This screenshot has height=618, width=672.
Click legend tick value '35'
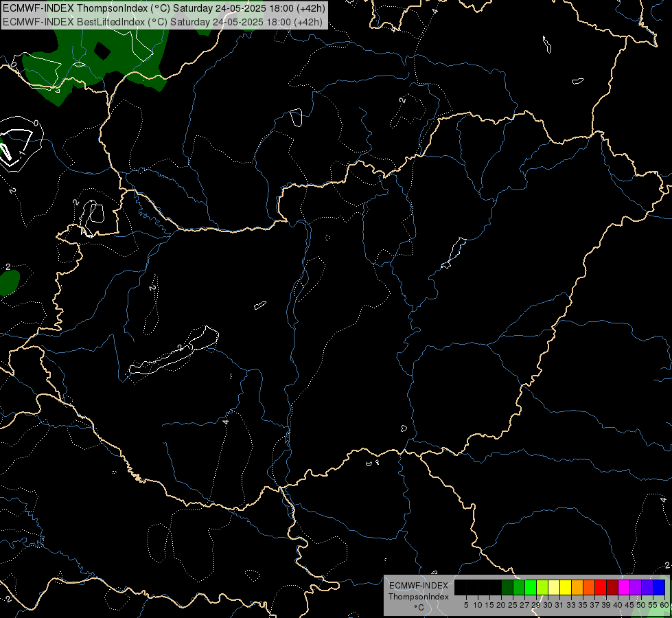click(583, 605)
